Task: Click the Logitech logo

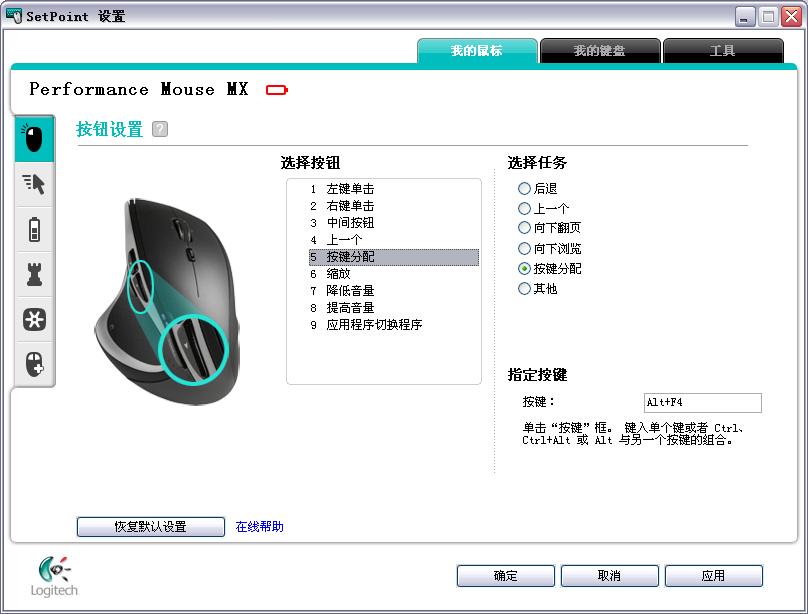Action: 54,576
